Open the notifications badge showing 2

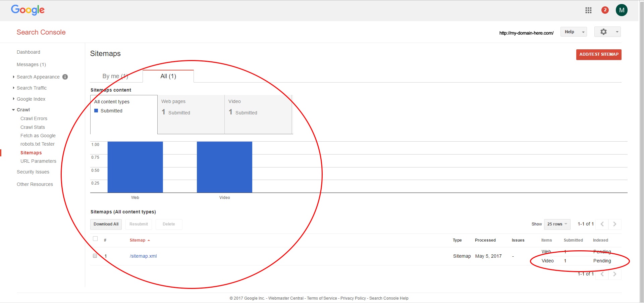coord(605,10)
